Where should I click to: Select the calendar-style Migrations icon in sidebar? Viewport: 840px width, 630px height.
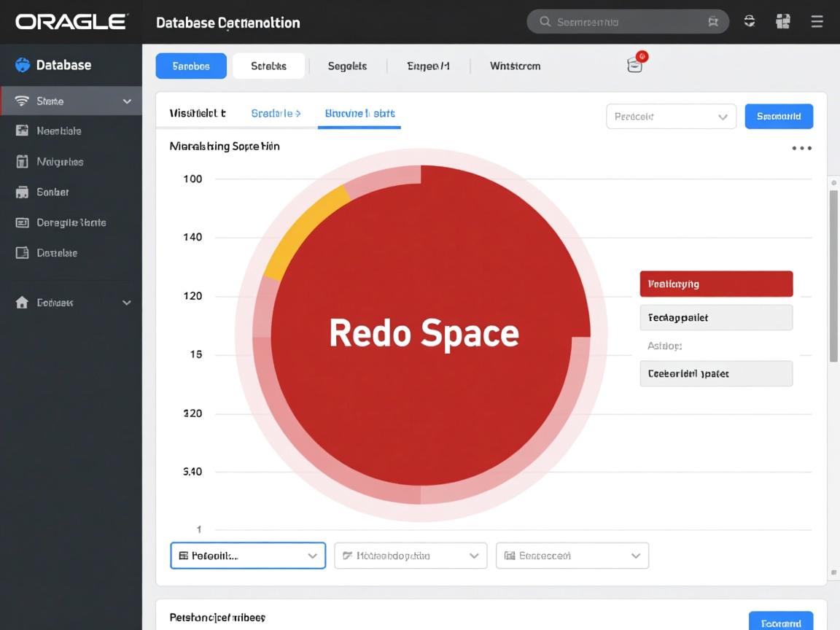24,161
